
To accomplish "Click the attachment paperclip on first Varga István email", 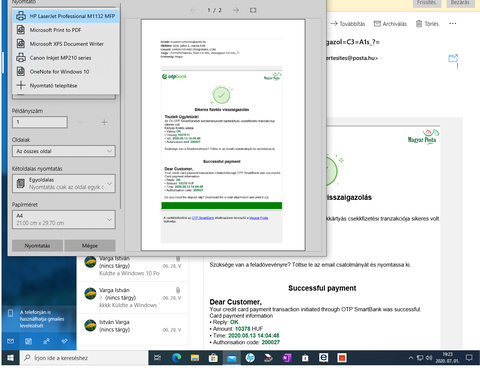I will [x=178, y=259].
